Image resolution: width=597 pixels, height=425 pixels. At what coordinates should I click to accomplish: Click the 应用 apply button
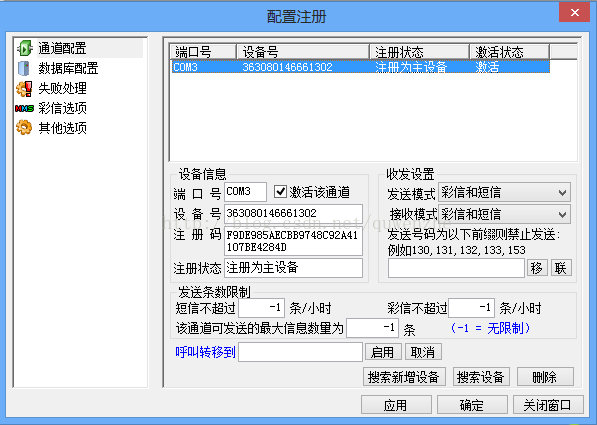[x=396, y=405]
